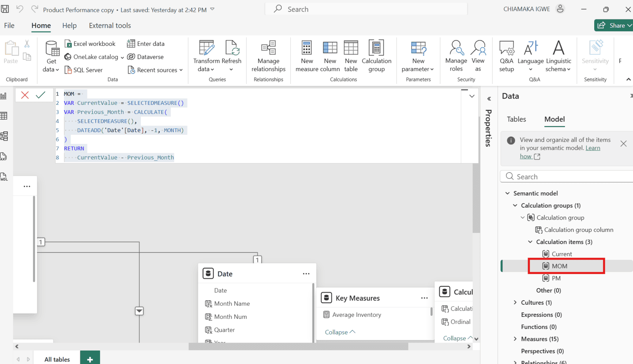The height and width of the screenshot is (364, 633).
Task: Cancel formula edit with red X
Action: point(25,95)
